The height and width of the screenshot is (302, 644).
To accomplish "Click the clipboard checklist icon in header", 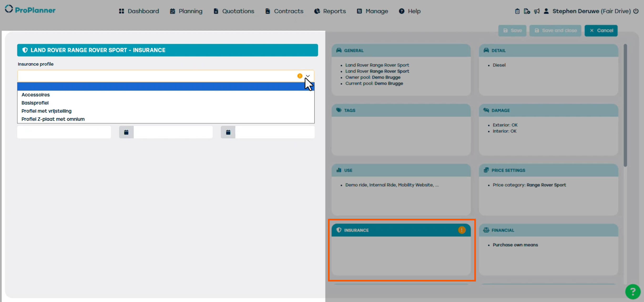I will (x=517, y=11).
